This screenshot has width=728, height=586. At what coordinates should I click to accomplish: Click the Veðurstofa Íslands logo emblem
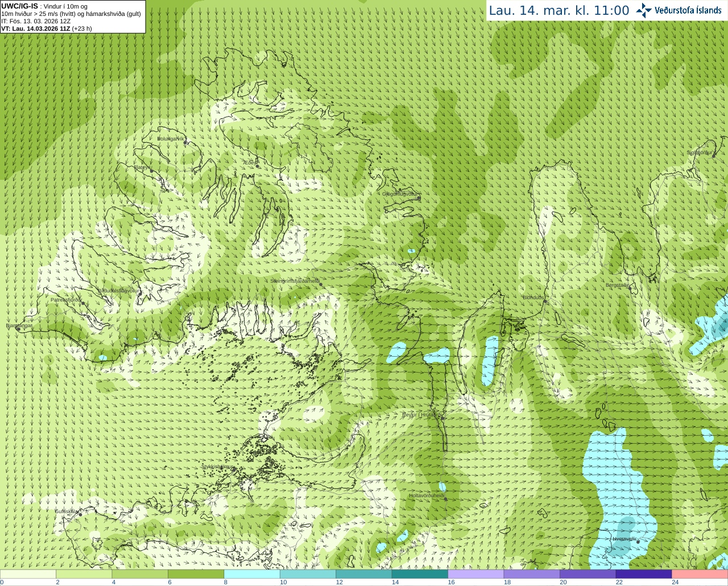(644, 10)
